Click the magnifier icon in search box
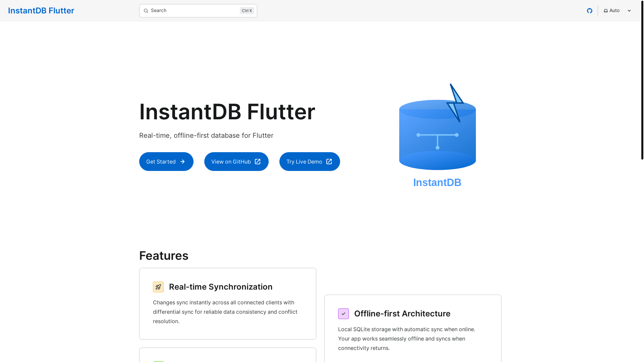This screenshot has width=644, height=362. (146, 11)
